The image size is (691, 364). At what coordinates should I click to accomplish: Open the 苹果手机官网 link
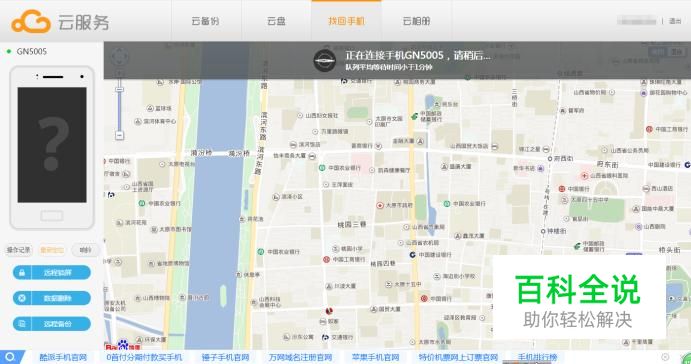[x=375, y=357]
